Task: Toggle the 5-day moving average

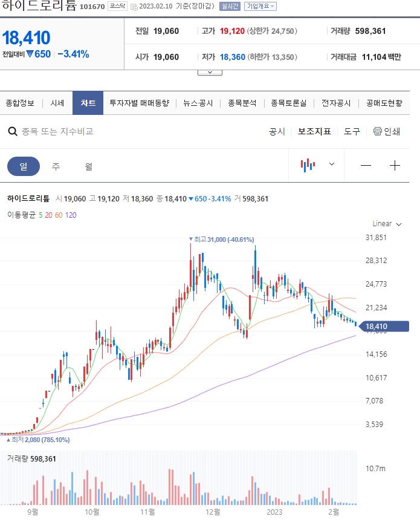Action: click(40, 215)
